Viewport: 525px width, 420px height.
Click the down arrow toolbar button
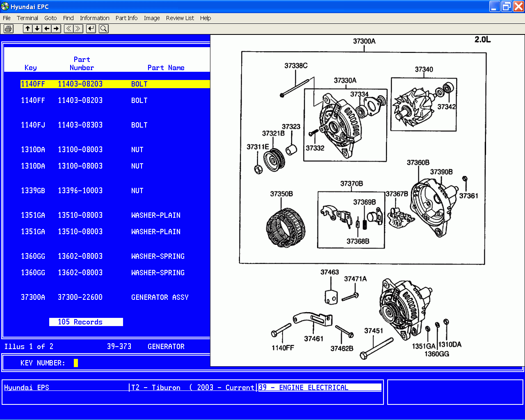click(x=37, y=29)
